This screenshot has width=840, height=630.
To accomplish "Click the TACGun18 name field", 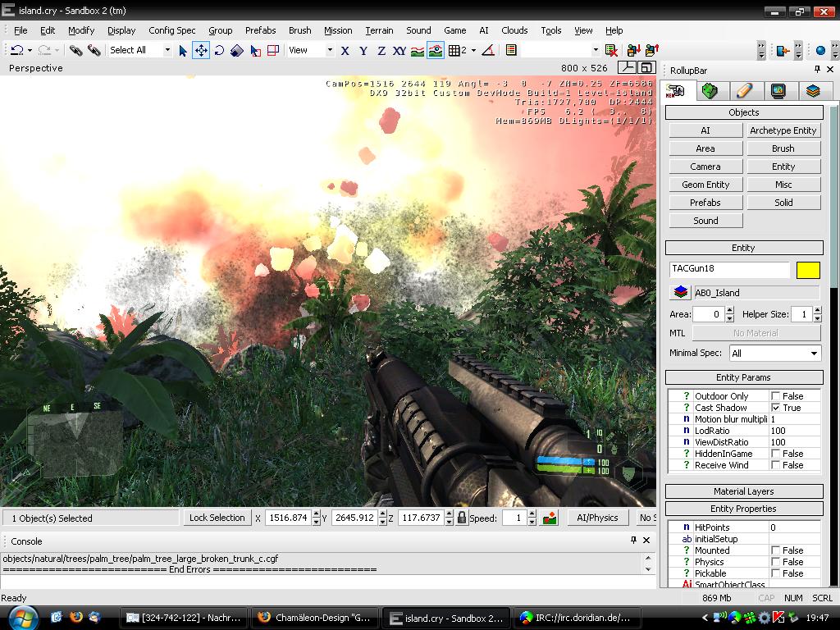I will click(x=729, y=269).
